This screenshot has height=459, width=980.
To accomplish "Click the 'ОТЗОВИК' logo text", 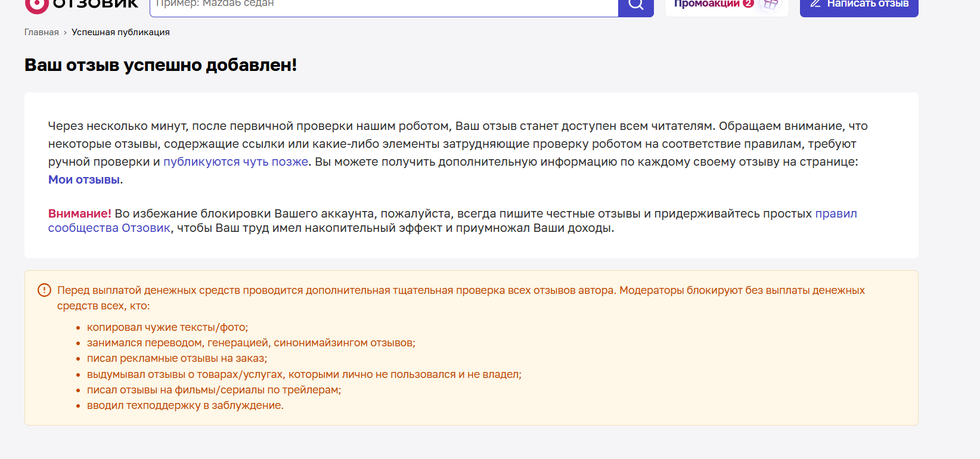I will point(95,5).
